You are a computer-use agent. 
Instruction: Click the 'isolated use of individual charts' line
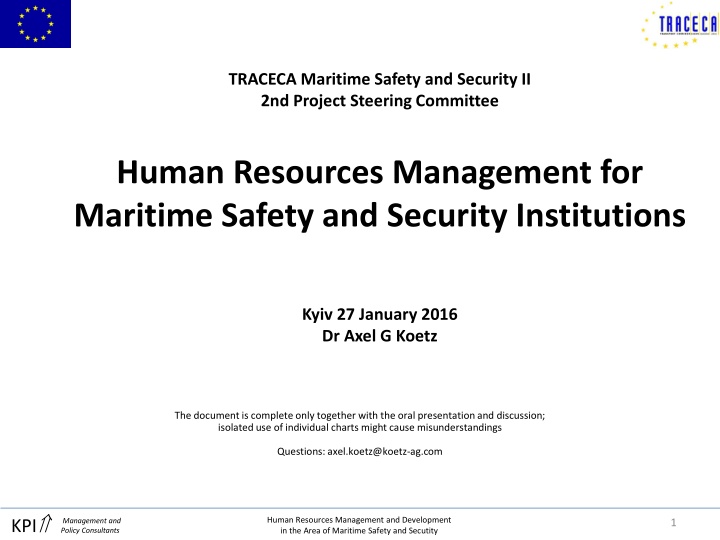click(x=359, y=427)
